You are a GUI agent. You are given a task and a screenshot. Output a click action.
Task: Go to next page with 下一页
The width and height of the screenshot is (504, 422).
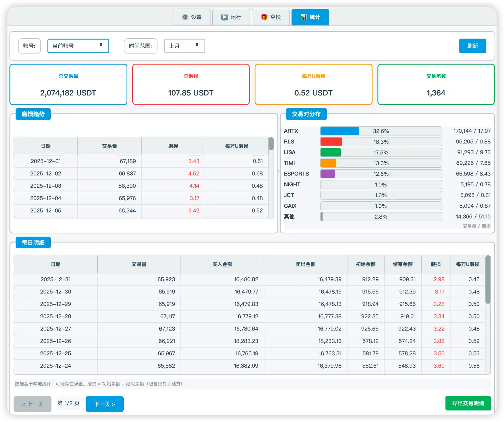click(104, 404)
